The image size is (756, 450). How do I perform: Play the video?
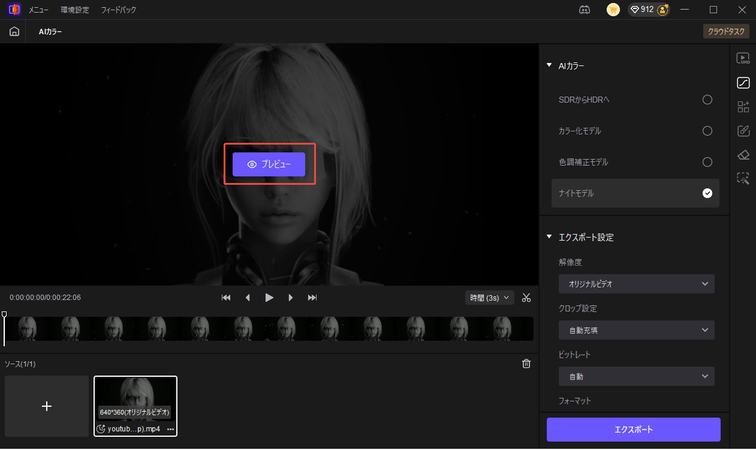269,298
